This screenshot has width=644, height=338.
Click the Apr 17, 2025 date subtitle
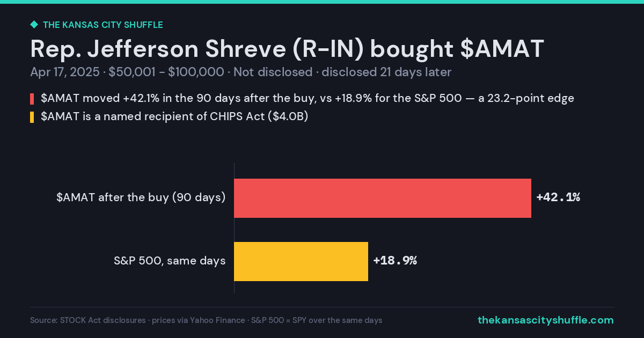tap(65, 72)
